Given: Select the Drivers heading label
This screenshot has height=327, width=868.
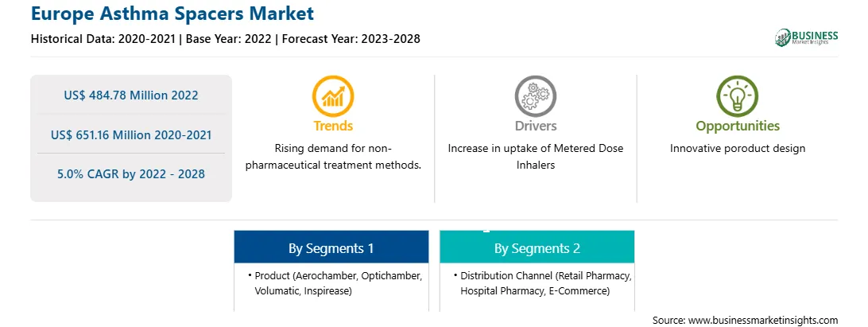Looking at the screenshot, I should (535, 126).
